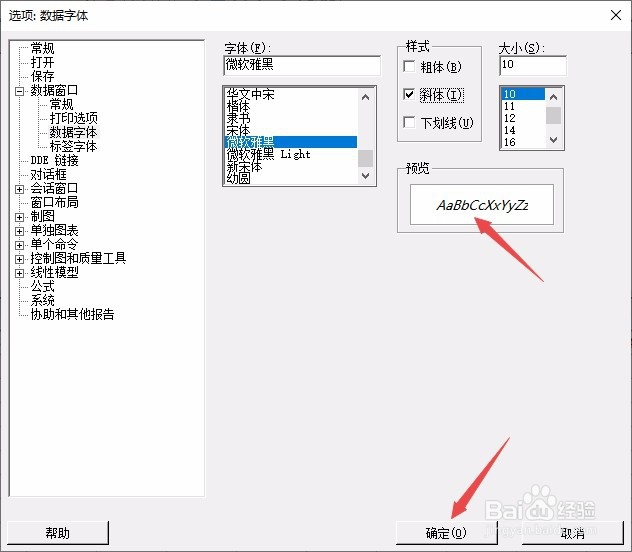Expand the 会话窗口 tree node

point(19,189)
